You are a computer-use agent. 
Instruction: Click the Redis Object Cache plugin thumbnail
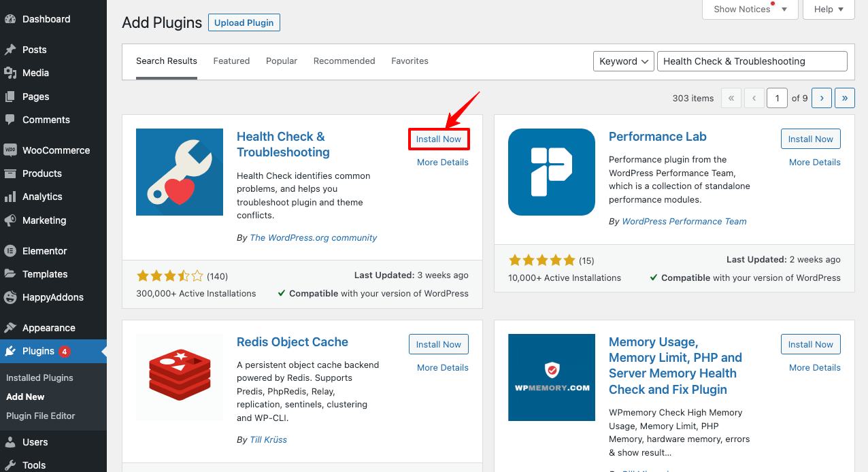(180, 377)
